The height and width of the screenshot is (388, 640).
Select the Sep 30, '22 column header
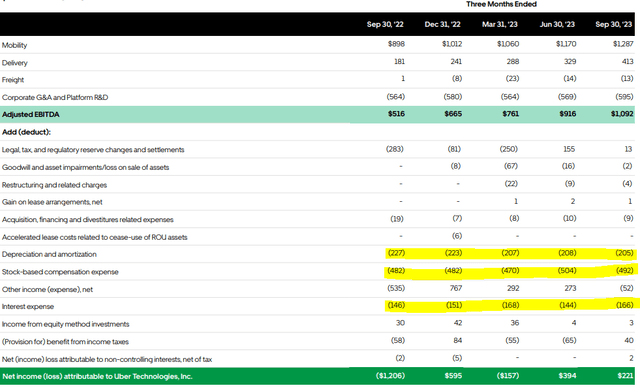click(385, 24)
